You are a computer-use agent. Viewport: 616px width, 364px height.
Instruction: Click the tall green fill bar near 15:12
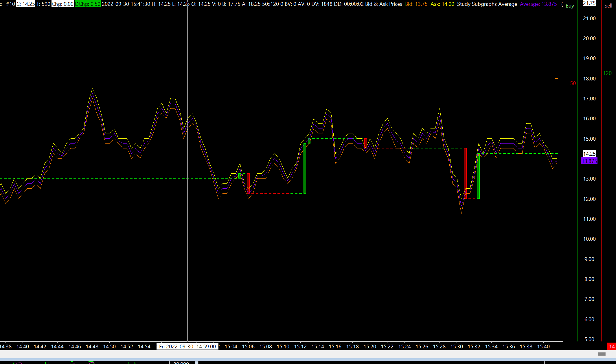pos(305,168)
